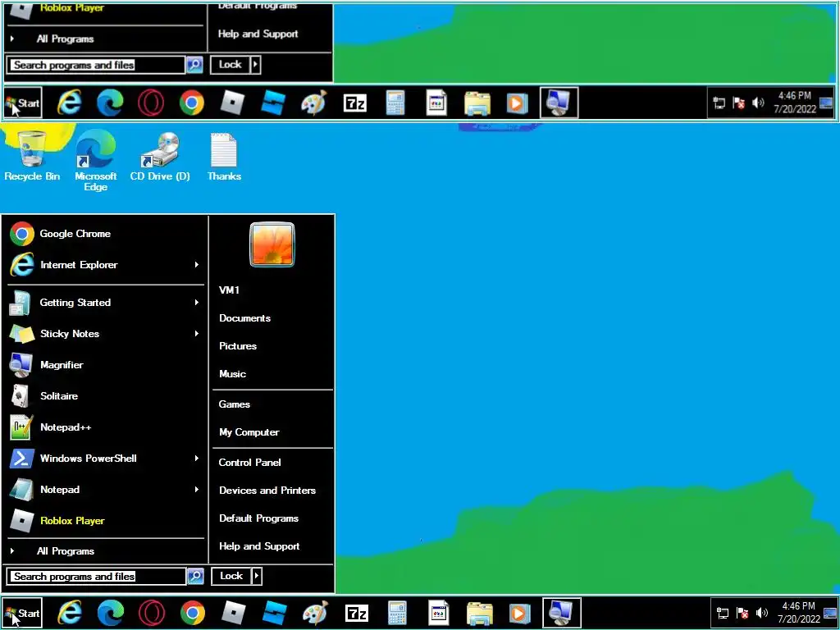Open Google Chrome from the Start menu list

point(106,234)
